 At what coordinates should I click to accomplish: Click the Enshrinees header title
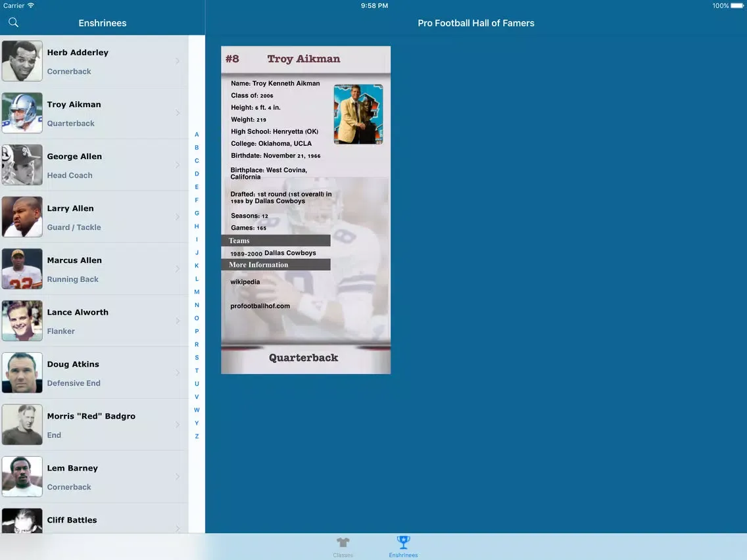pos(103,23)
